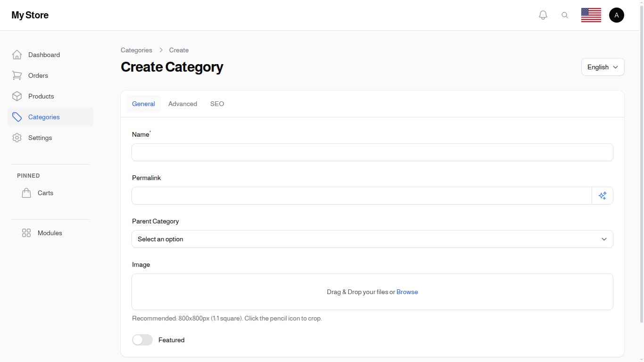This screenshot has width=644, height=362.
Task: Open the notifications bell icon
Action: coord(543,15)
